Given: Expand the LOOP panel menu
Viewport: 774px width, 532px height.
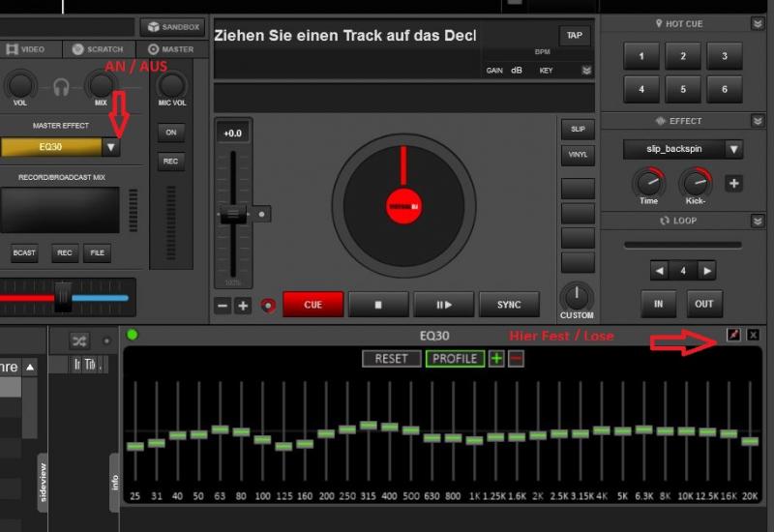Looking at the screenshot, I should click(758, 221).
